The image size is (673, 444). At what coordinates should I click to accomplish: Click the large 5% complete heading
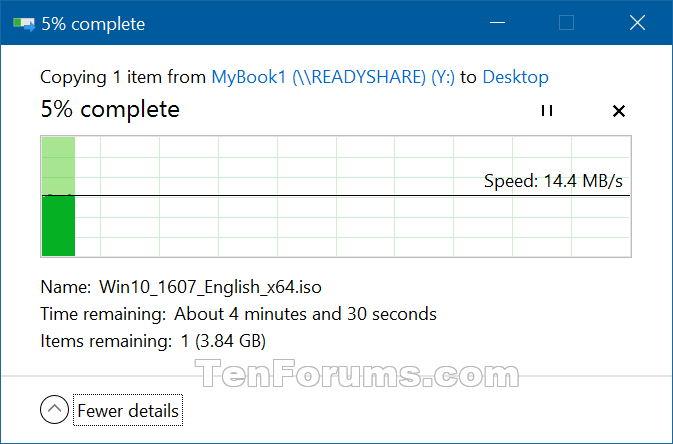tap(110, 109)
